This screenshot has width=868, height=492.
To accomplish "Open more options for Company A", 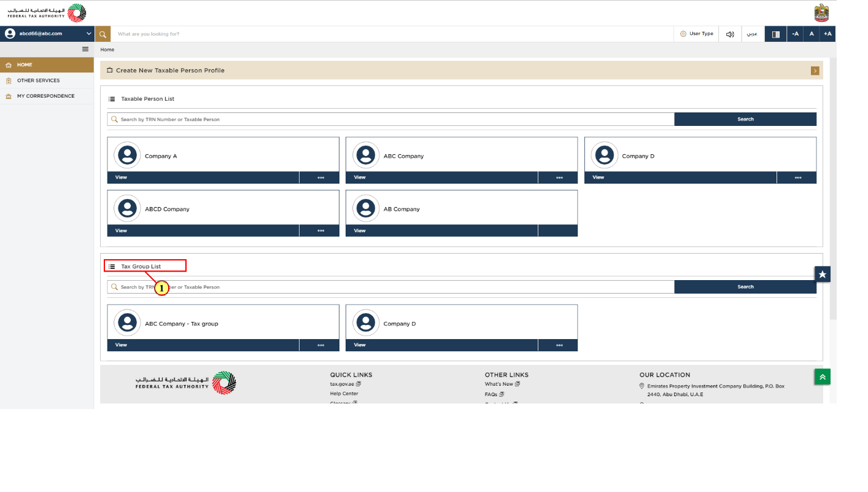I will [x=320, y=178].
